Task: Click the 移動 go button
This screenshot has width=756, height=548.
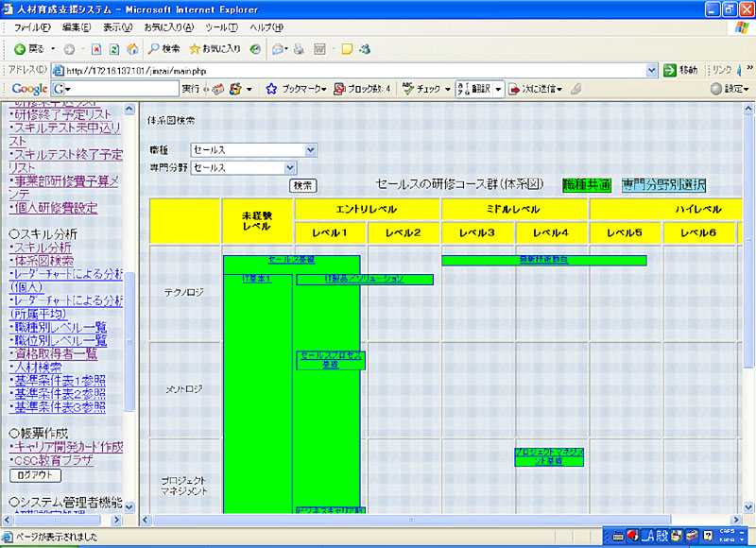Action: tap(680, 70)
